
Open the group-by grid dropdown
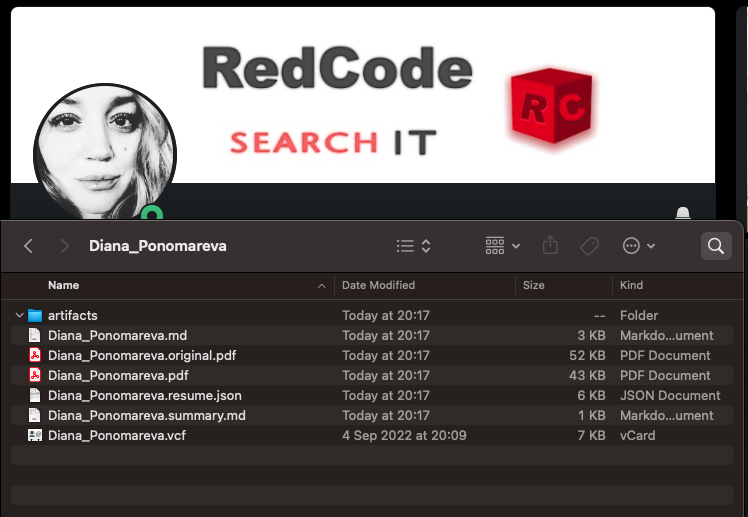tap(502, 246)
